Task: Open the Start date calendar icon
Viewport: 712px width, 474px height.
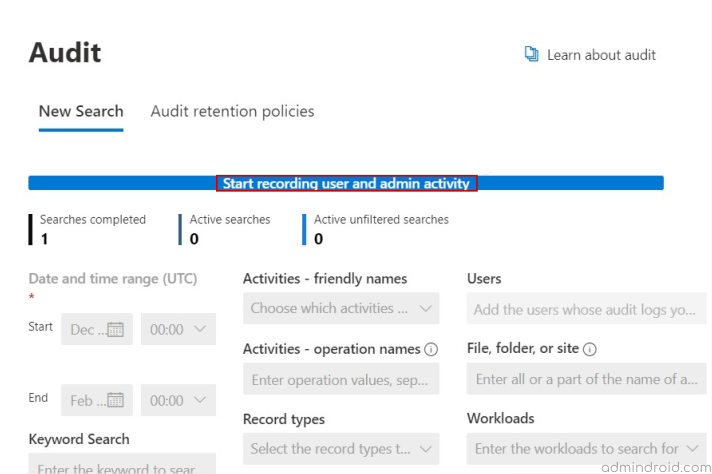Action: click(x=115, y=329)
